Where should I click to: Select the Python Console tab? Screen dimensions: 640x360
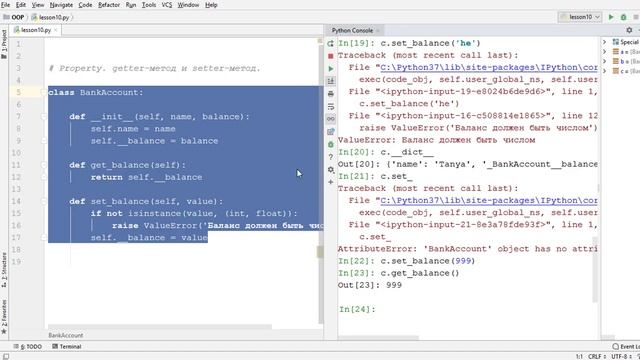(352, 30)
